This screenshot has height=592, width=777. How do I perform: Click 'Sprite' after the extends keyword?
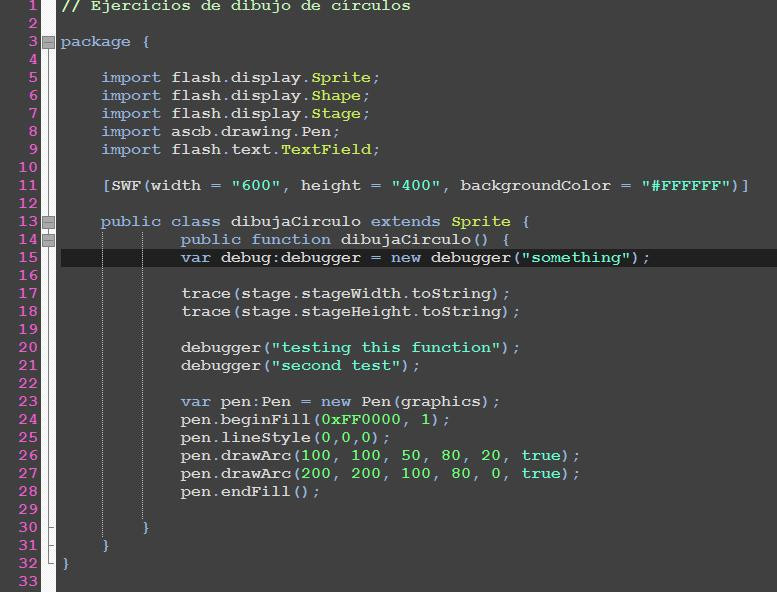(481, 222)
